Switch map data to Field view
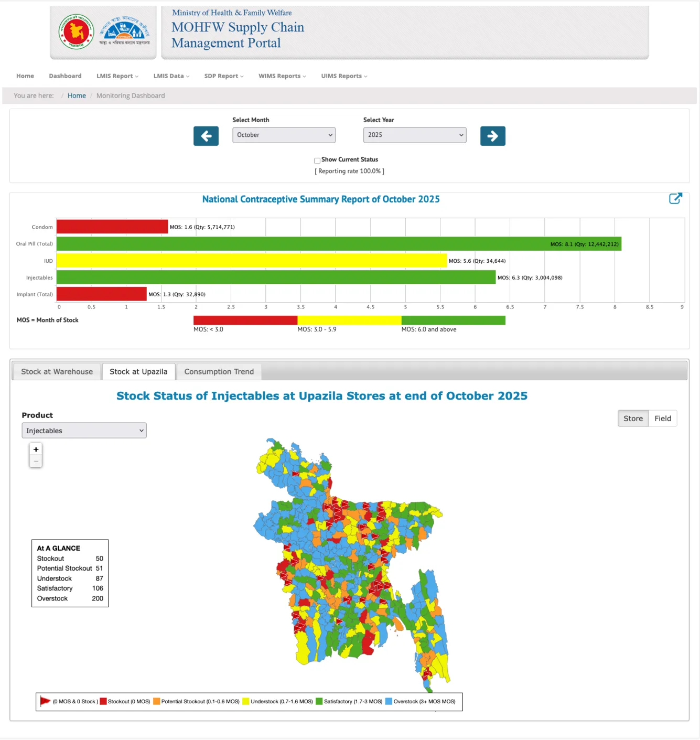This screenshot has width=700, height=740. click(663, 418)
